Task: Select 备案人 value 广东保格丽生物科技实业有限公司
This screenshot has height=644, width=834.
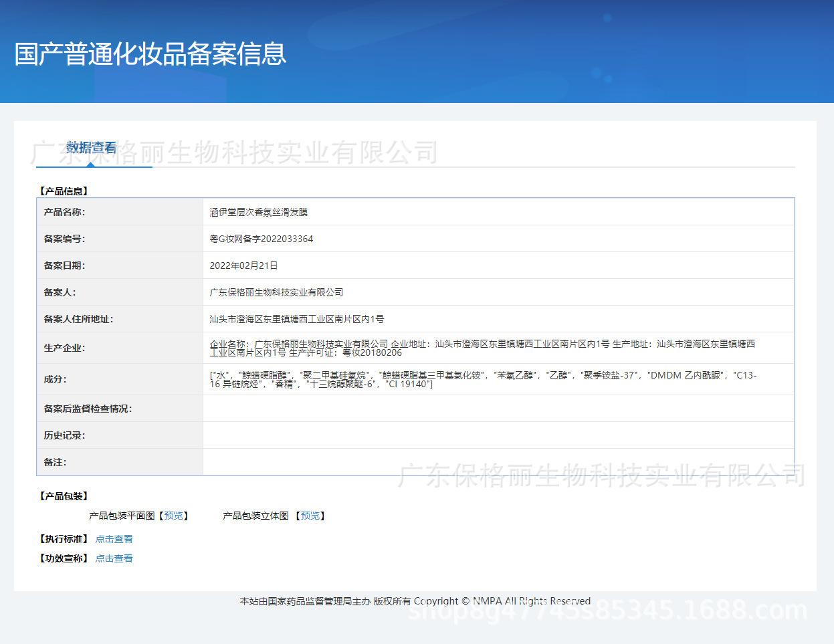Action: coord(276,292)
